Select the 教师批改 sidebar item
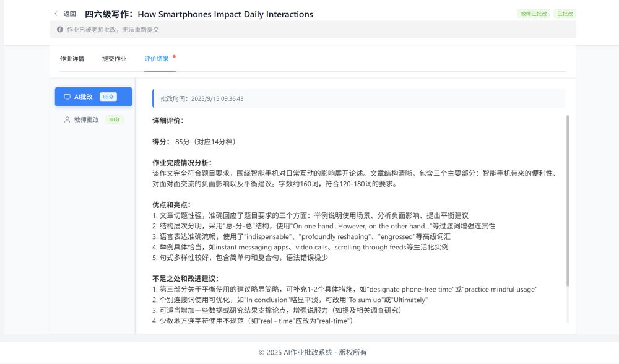Viewport: 619px width, 364px height. click(93, 119)
